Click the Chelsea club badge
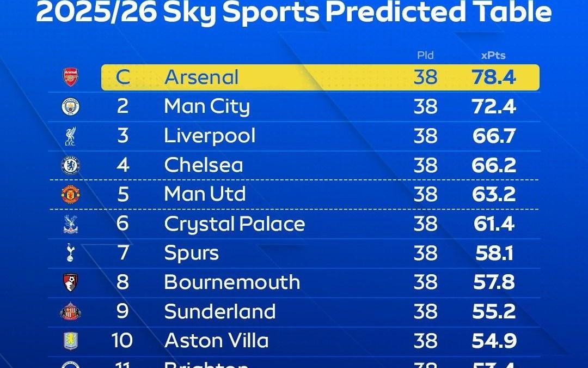Viewport: 588px width, 368px height. (71, 165)
